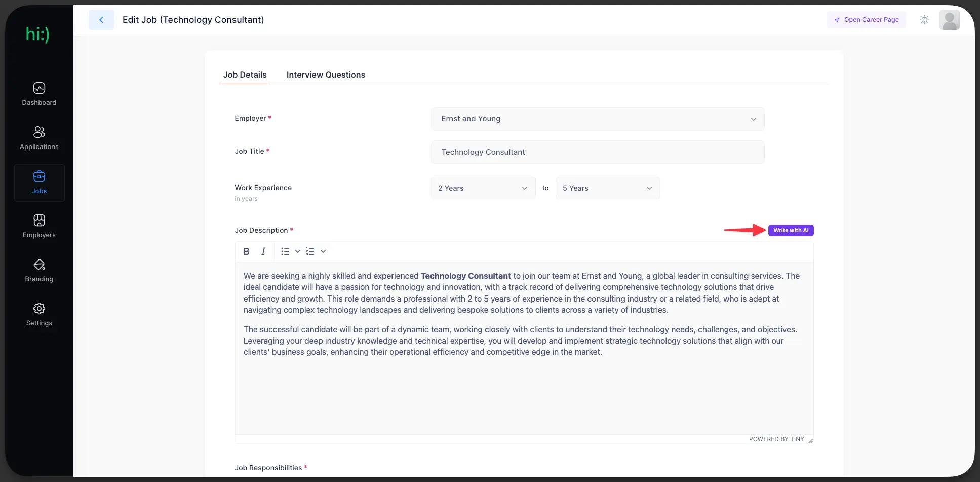The image size is (980, 482).
Task: Click Open Career Page button
Action: click(x=866, y=20)
